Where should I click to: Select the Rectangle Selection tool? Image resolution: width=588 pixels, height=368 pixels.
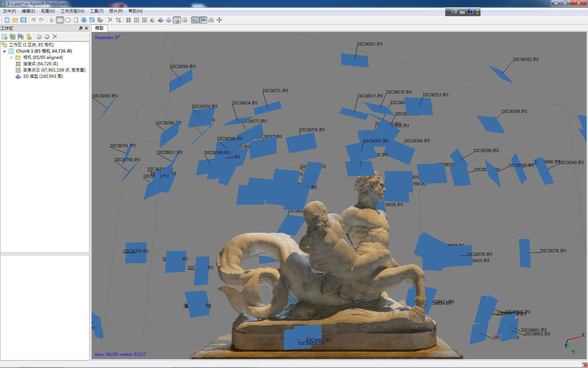click(60, 20)
